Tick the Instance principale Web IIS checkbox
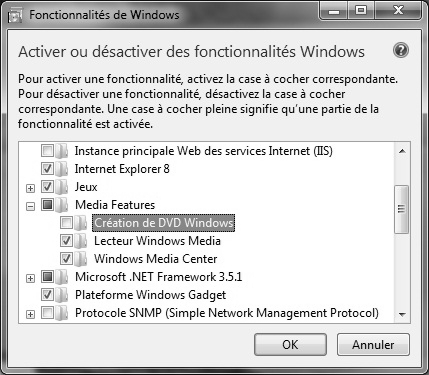This screenshot has height=375, width=429. [47, 151]
